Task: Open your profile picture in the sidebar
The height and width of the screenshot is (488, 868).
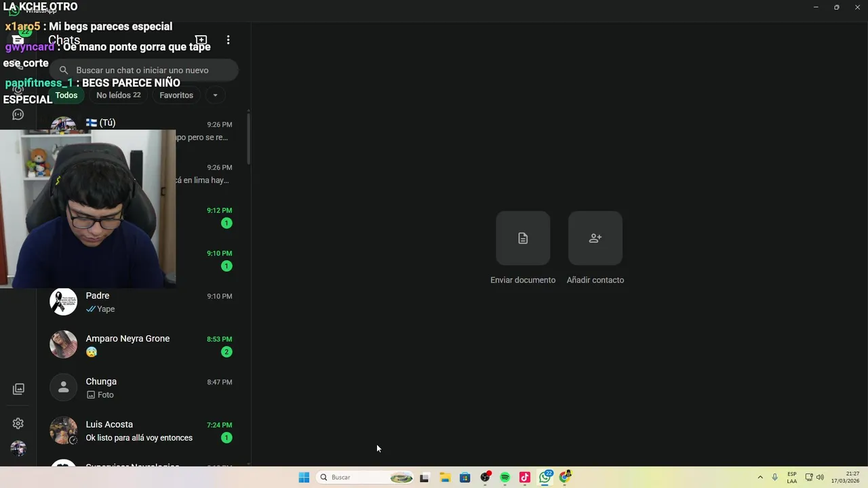Action: 18,449
